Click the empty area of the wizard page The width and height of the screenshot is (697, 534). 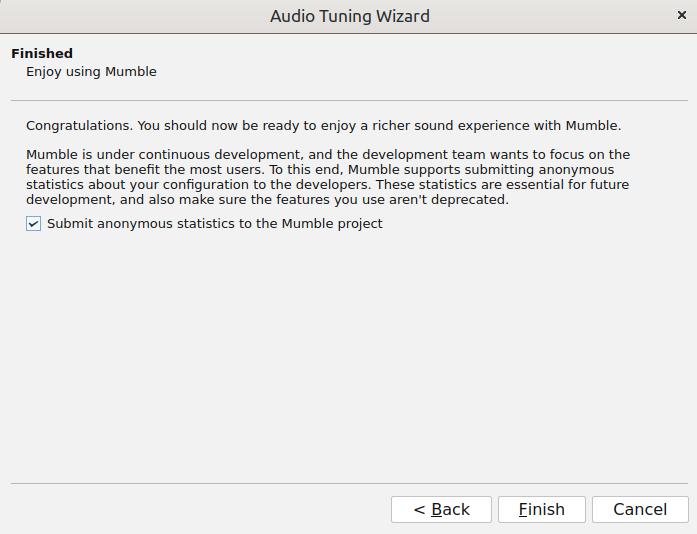click(x=349, y=356)
